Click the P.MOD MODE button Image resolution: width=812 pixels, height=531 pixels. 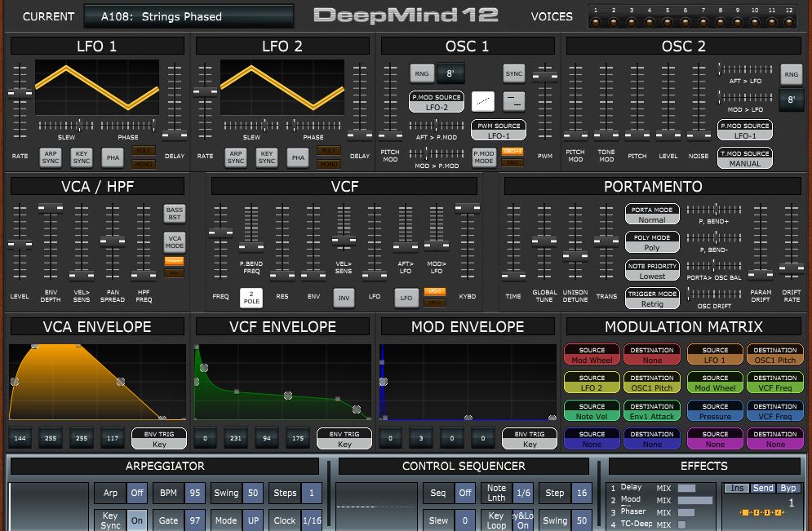pos(483,157)
